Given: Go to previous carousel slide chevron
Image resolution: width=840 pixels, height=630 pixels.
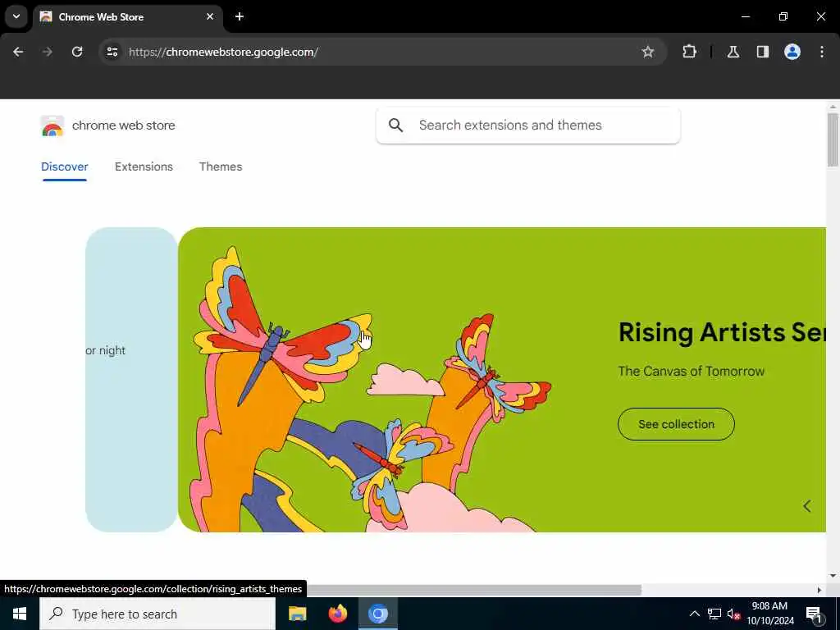Looking at the screenshot, I should point(807,506).
